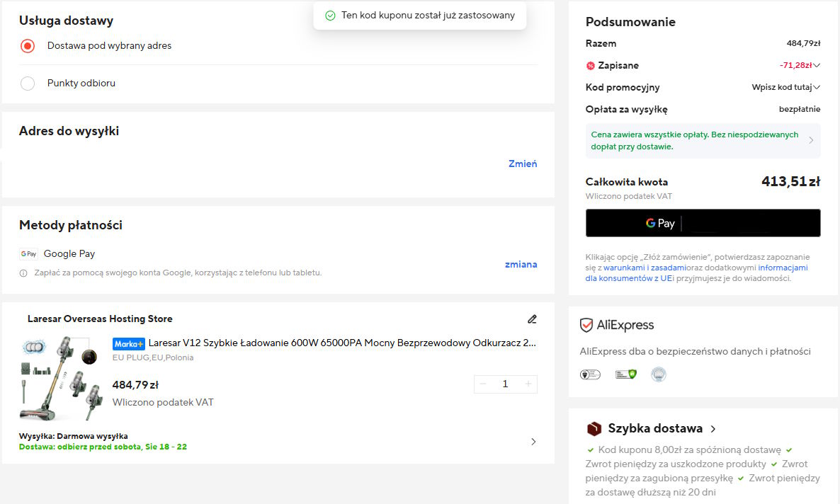Select 'Dostawa pod wybrany adres' delivery option
840x504 pixels.
pyautogui.click(x=28, y=46)
